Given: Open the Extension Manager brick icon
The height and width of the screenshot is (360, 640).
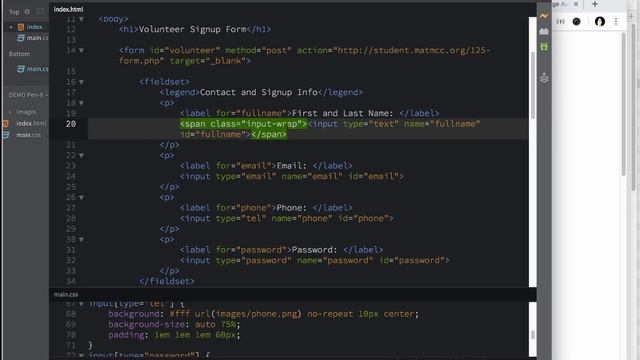Looking at the screenshot, I should tap(544, 31).
